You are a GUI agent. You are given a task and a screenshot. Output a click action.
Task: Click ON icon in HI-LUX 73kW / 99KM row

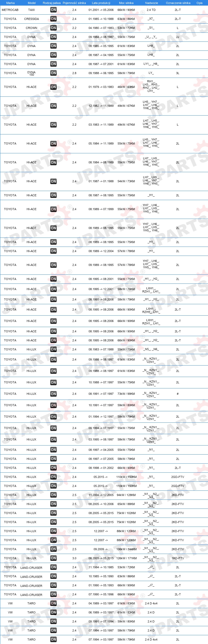[53, 394]
